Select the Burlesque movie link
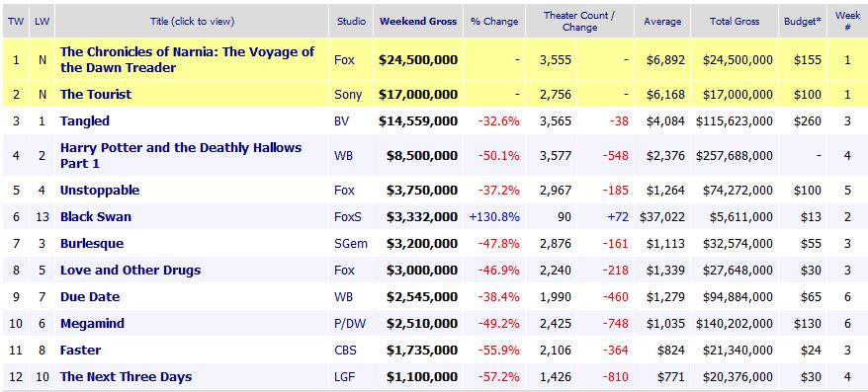 pyautogui.click(x=92, y=244)
